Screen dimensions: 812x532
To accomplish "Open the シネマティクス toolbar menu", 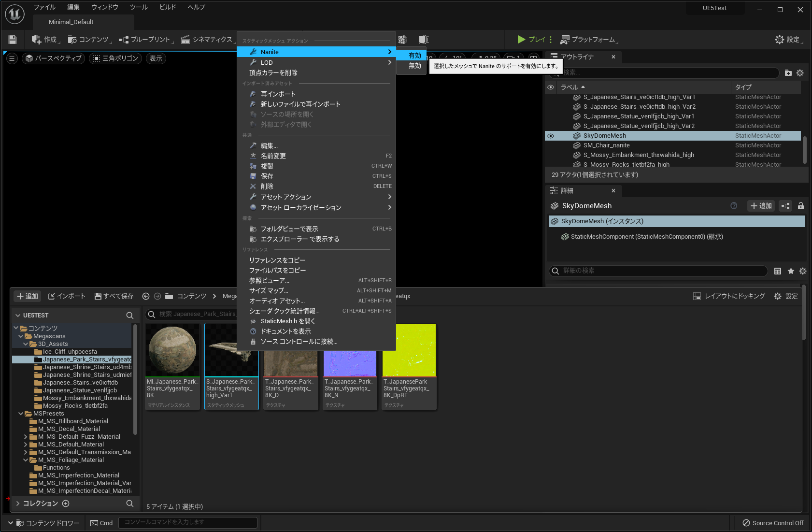I will [208, 40].
